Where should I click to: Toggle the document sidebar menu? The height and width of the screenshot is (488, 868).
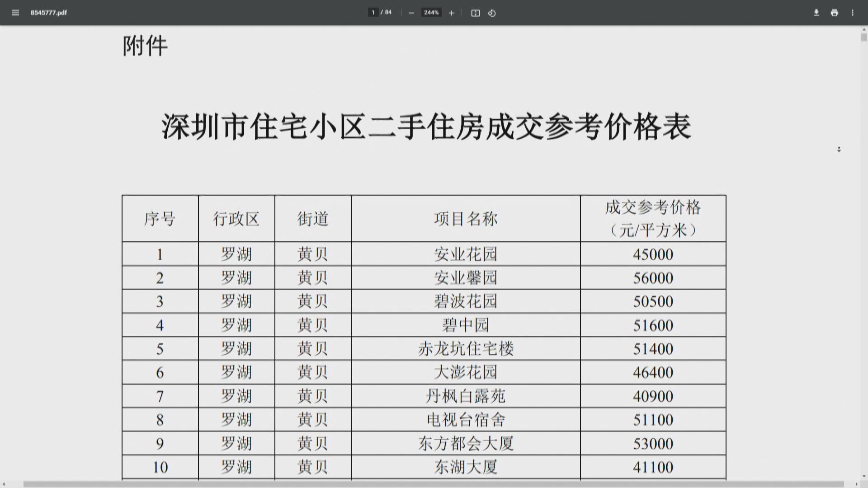click(15, 13)
